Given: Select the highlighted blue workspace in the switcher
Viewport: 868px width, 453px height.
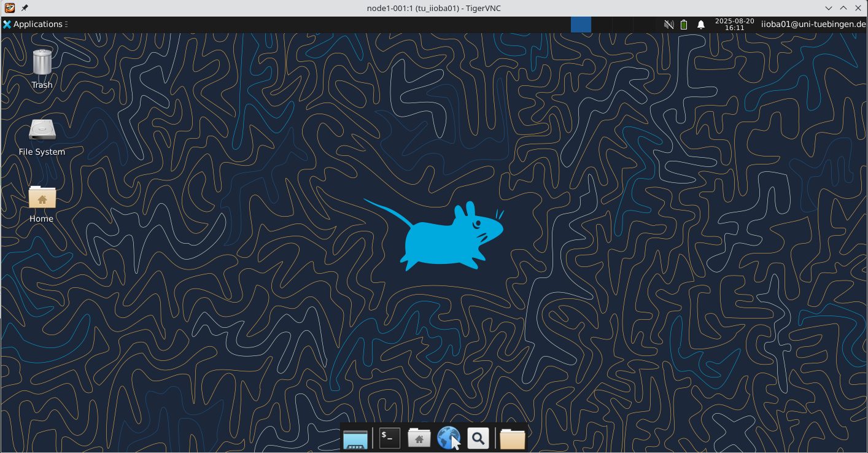Looking at the screenshot, I should pos(581,25).
